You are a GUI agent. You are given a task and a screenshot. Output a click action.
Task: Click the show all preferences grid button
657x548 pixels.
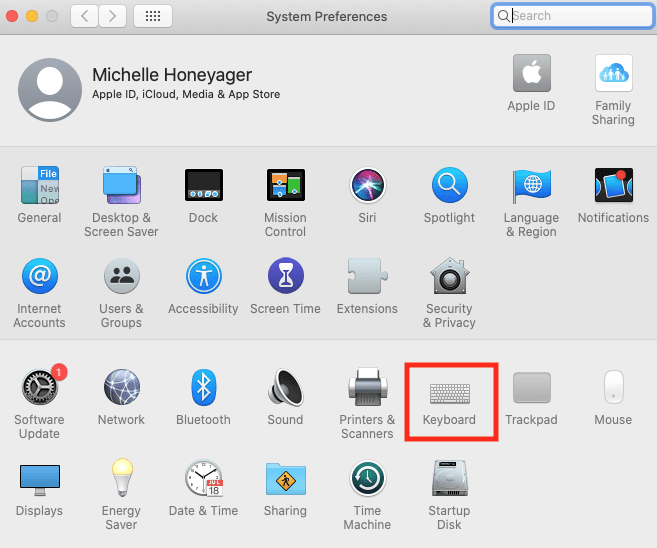(152, 16)
